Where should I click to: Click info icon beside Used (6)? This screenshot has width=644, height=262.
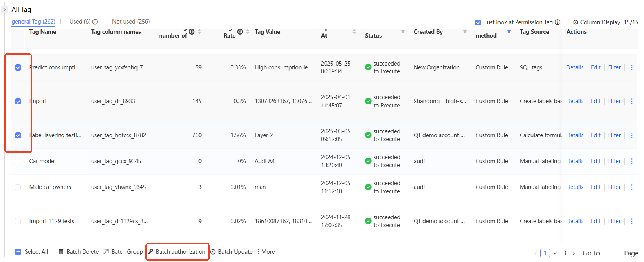[95, 22]
